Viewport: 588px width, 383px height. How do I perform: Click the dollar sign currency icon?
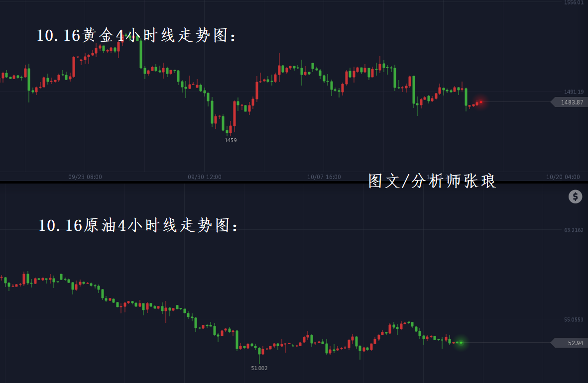575,196
